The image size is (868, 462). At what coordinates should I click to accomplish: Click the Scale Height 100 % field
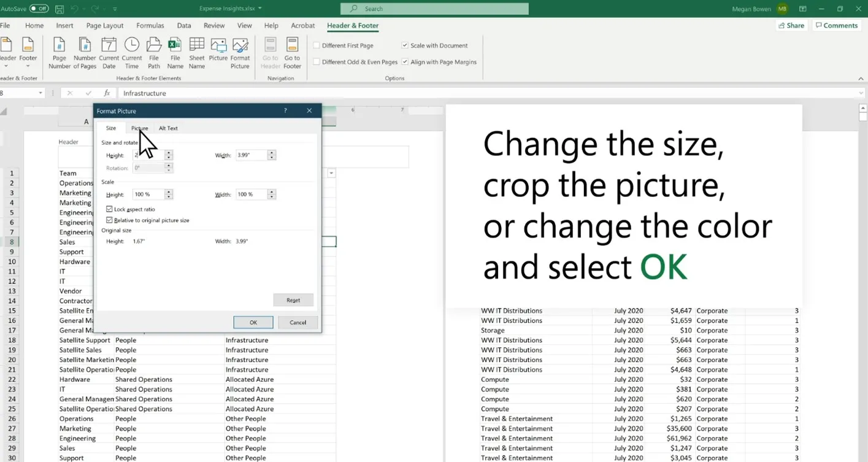(149, 194)
